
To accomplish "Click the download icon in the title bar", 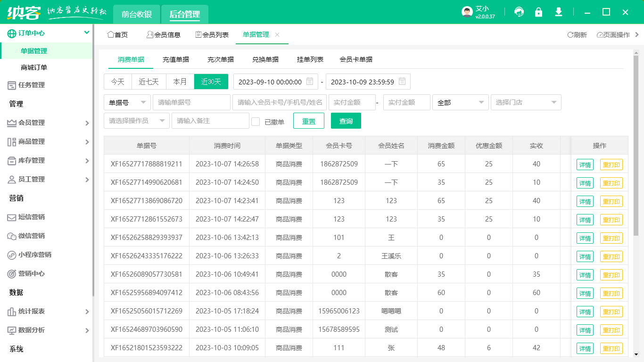I will (559, 12).
